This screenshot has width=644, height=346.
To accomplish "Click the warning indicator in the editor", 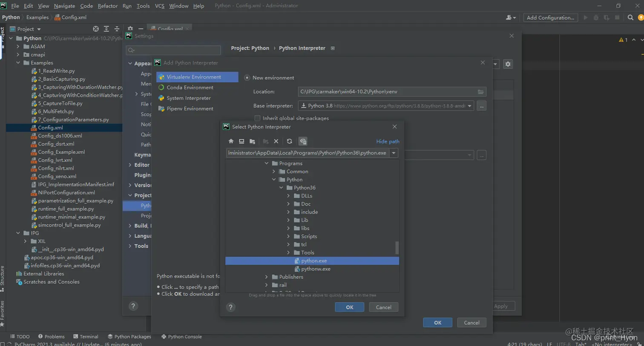I will pyautogui.click(x=623, y=40).
